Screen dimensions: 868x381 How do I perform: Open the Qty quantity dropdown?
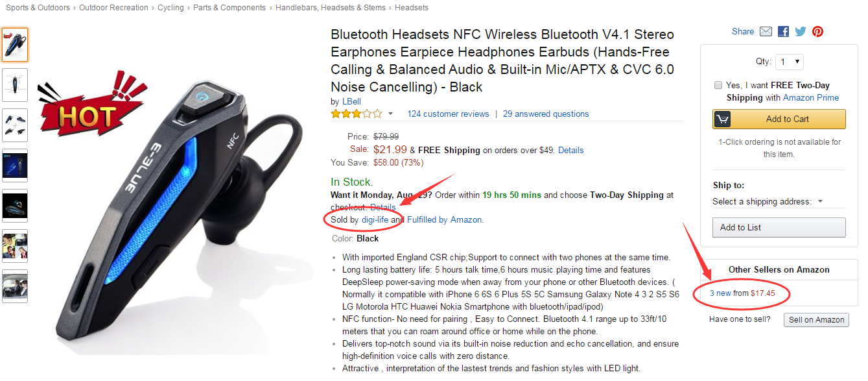coord(789,62)
